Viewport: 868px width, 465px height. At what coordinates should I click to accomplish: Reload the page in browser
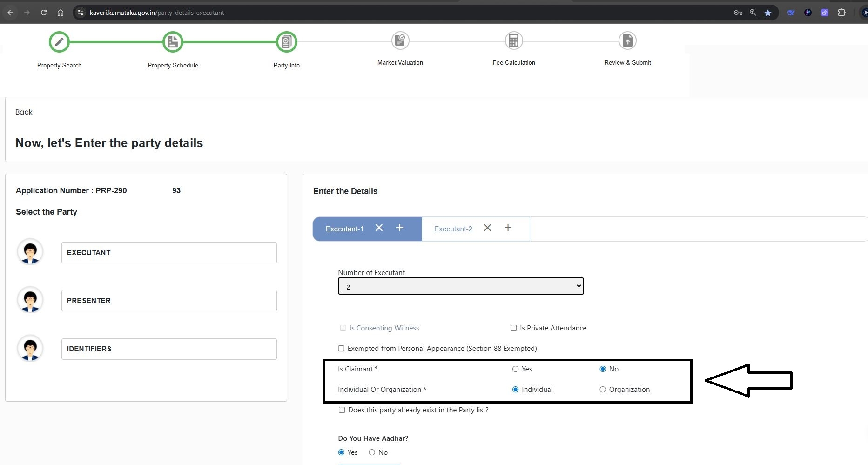click(44, 13)
